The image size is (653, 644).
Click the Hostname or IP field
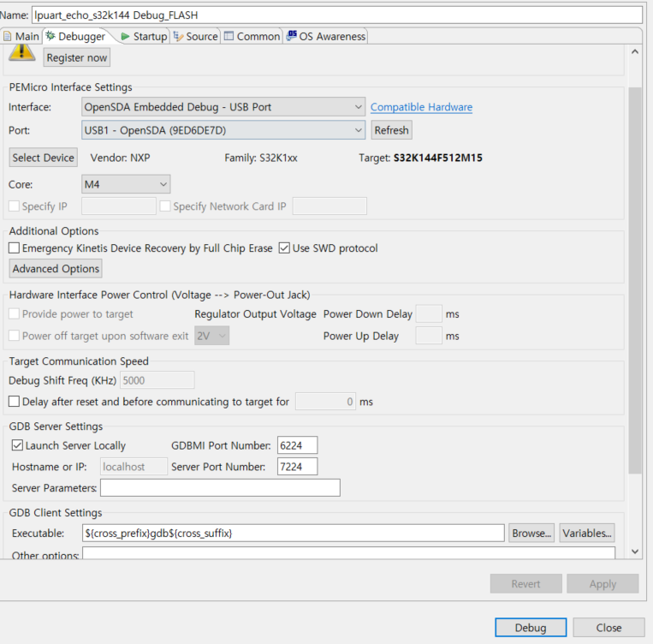coord(134,467)
